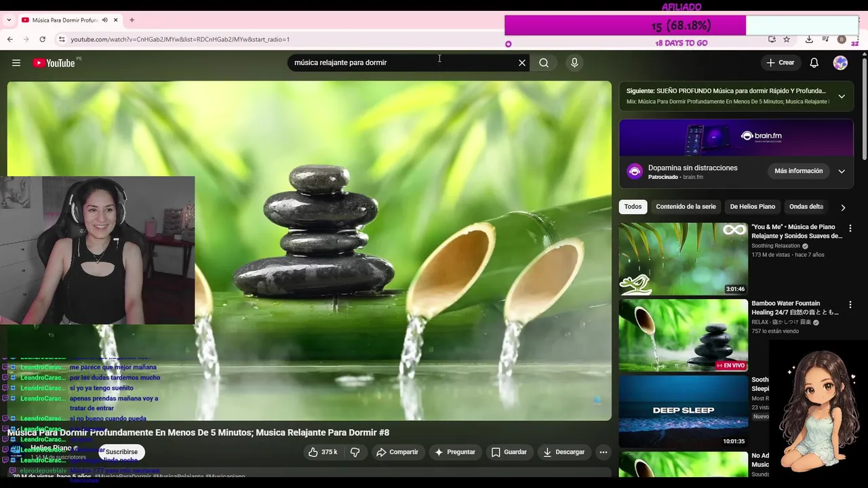Screen dimensions: 868x488
Task: Click the Más información ad button
Action: [798, 171]
